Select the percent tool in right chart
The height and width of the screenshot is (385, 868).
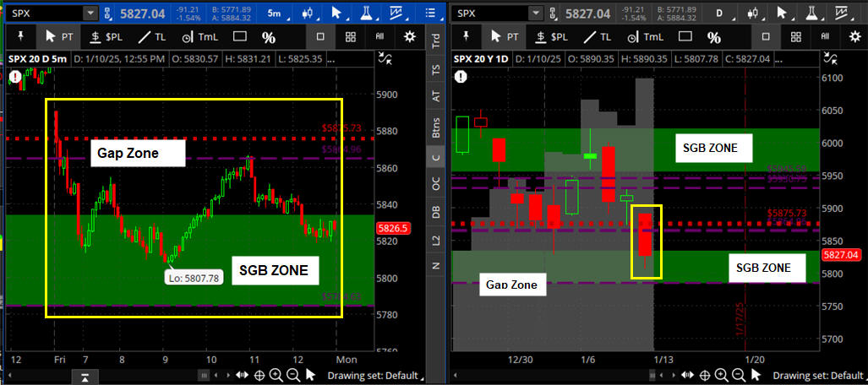click(714, 38)
